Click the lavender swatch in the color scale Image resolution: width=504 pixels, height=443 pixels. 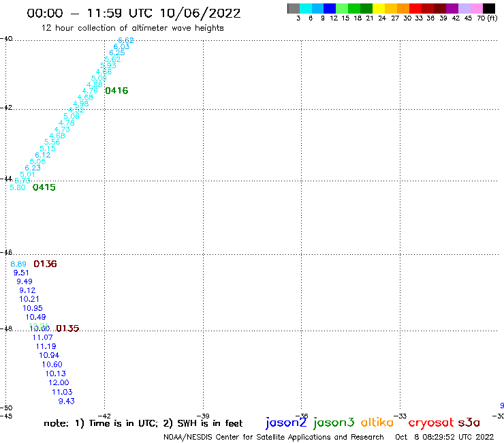464,8
